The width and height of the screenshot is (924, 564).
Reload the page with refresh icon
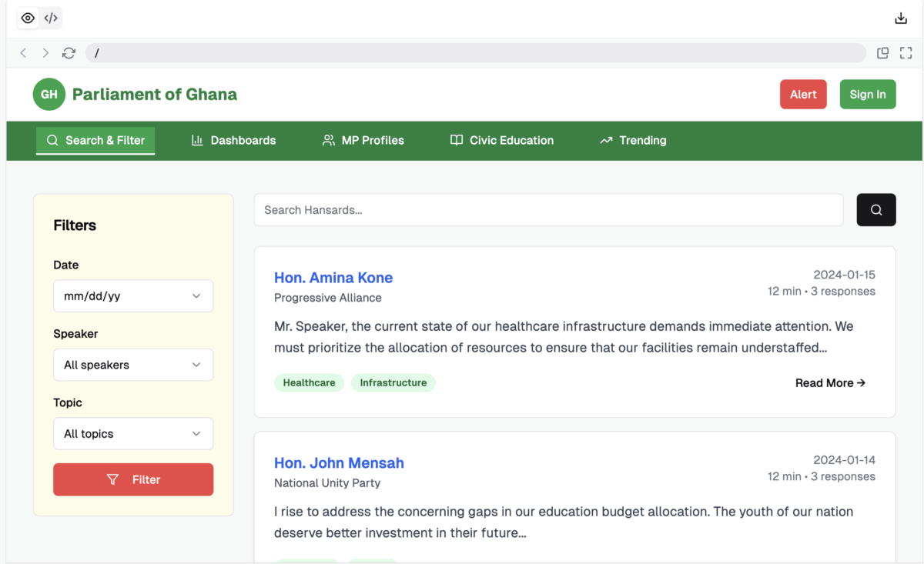[x=69, y=53]
